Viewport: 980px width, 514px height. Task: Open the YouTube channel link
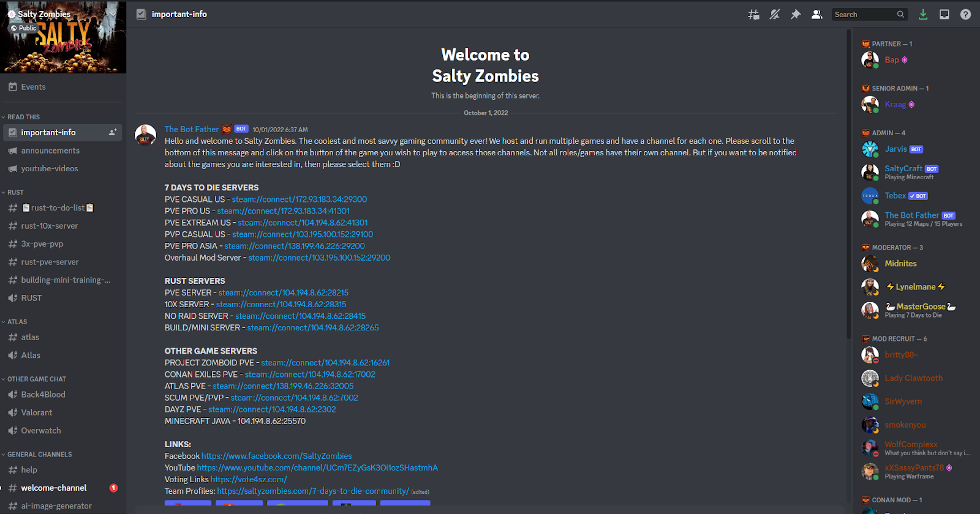(x=317, y=467)
